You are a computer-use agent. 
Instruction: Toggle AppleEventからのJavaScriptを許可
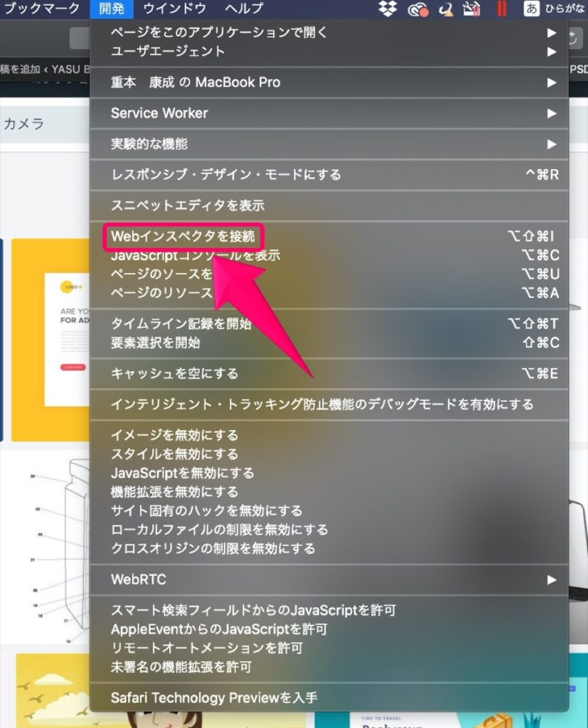pos(329,629)
